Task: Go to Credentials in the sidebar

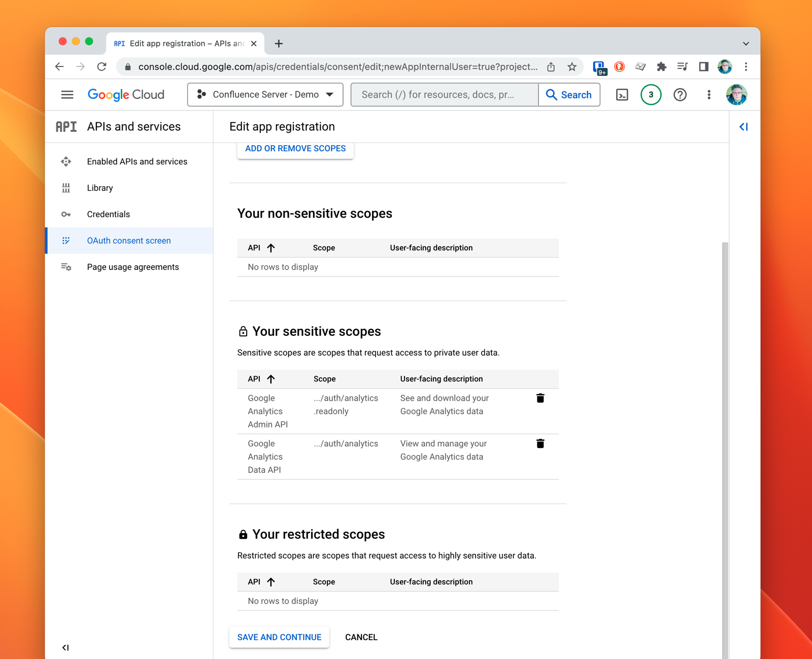Action: point(108,214)
